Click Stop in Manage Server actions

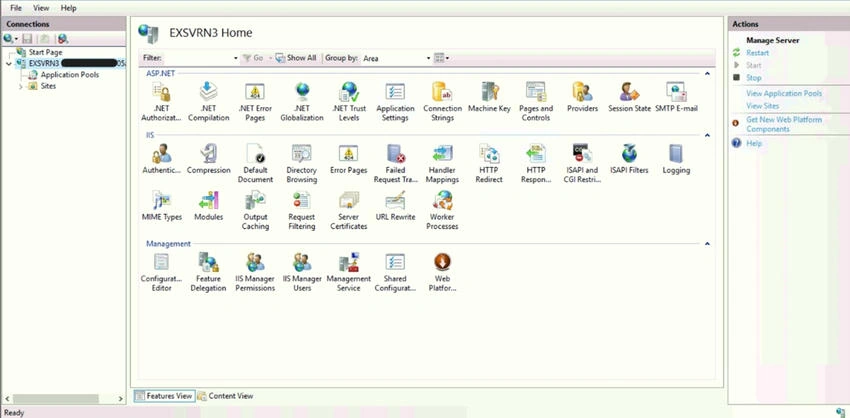[754, 78]
